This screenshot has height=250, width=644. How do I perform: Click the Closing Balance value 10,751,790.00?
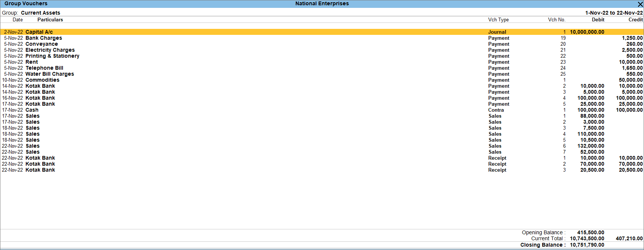(x=587, y=245)
